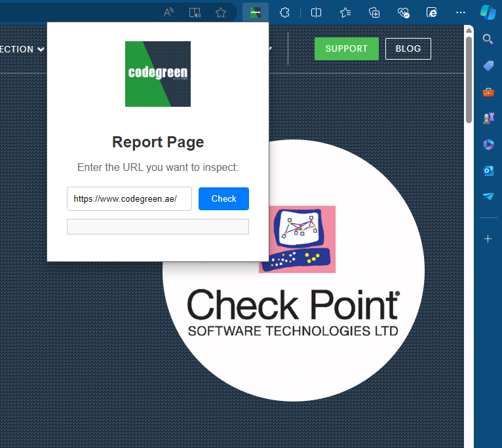Click the codegreen extension toolbar icon
The image size is (502, 448).
pos(256,12)
